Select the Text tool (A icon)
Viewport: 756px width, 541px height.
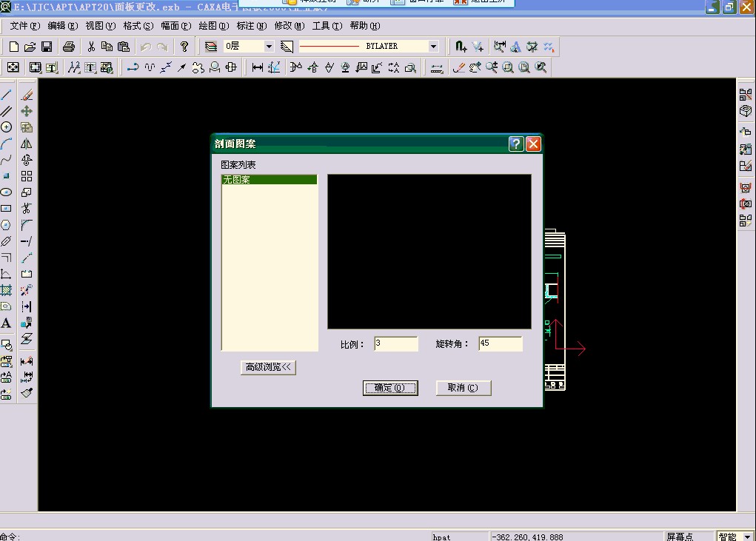point(6,323)
